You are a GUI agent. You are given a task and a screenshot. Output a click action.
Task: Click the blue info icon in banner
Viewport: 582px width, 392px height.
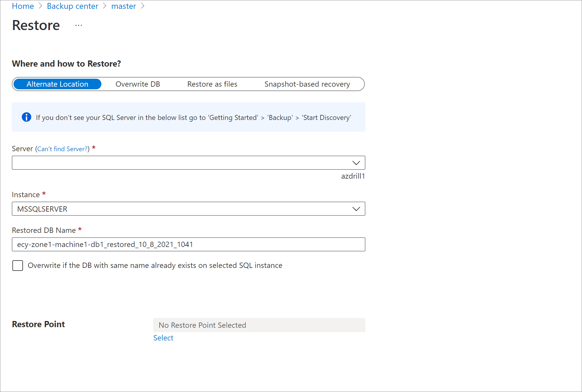[x=26, y=117]
